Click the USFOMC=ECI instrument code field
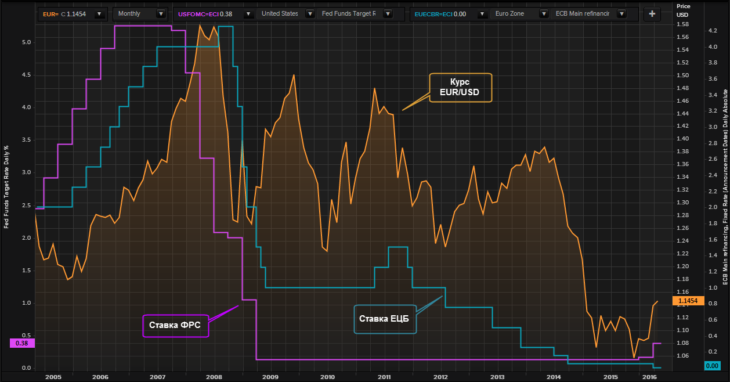 [x=199, y=14]
